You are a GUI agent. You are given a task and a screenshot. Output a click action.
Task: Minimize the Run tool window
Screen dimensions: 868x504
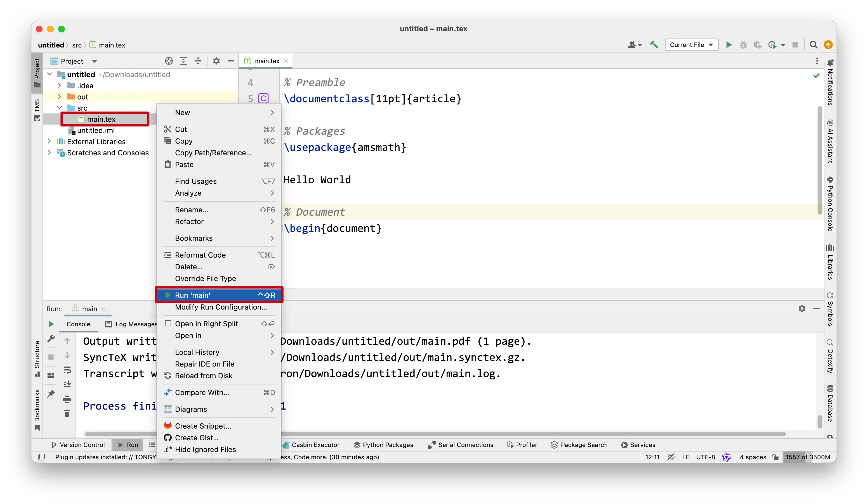pyautogui.click(x=816, y=308)
